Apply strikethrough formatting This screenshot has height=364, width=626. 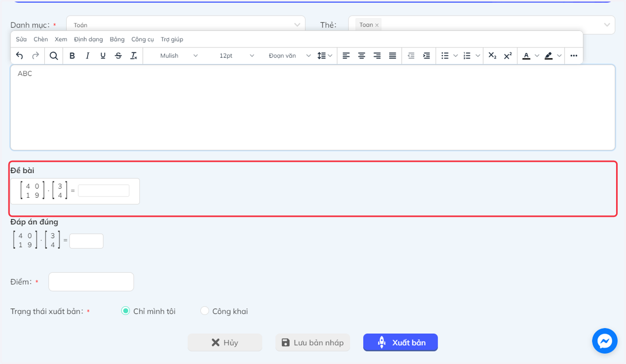click(x=118, y=56)
